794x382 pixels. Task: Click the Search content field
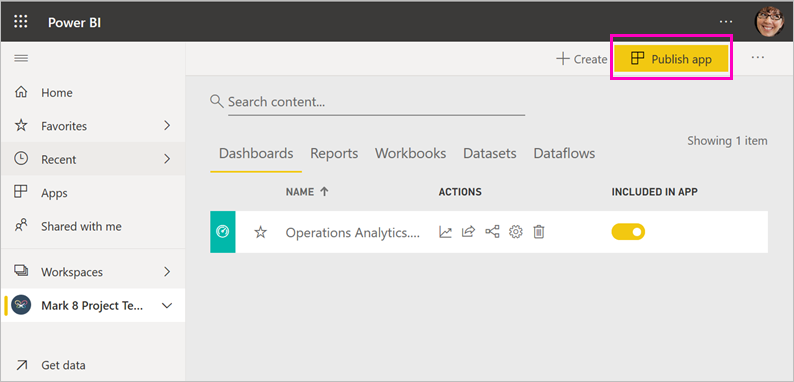[x=376, y=102]
